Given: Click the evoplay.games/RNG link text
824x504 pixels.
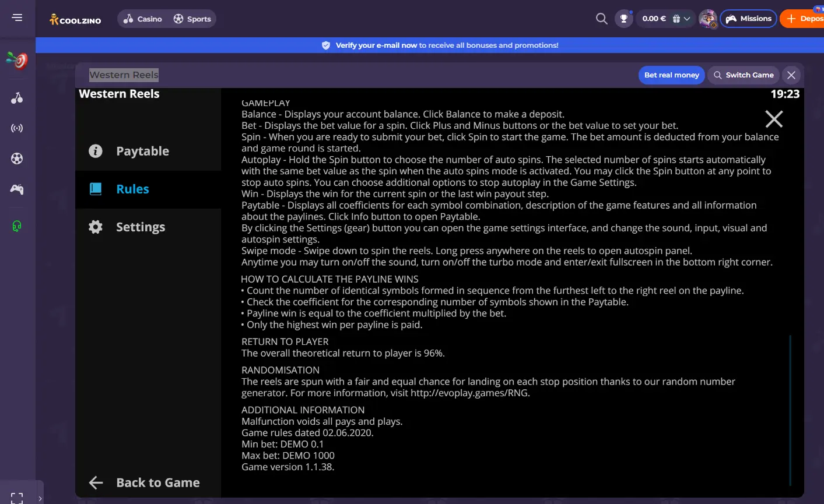Looking at the screenshot, I should 469,393.
